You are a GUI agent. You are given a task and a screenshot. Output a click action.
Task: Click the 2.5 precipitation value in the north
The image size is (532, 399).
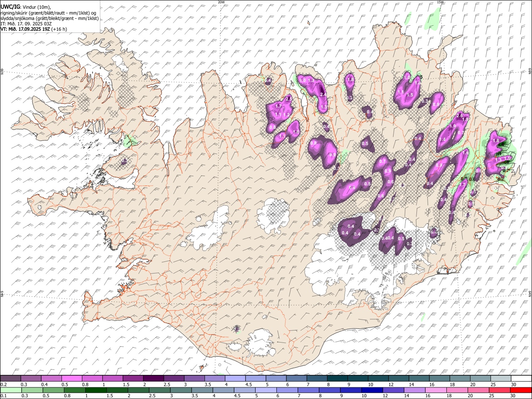[288, 99]
